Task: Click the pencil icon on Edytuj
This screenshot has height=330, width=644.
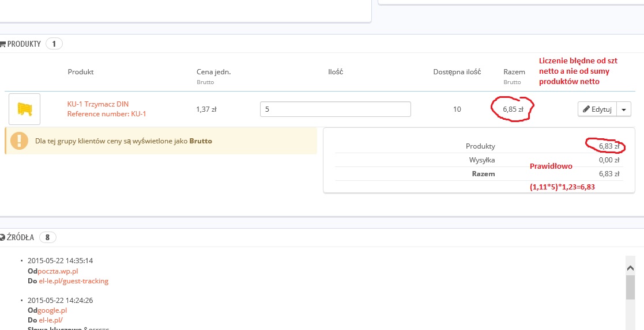Action: (x=586, y=109)
